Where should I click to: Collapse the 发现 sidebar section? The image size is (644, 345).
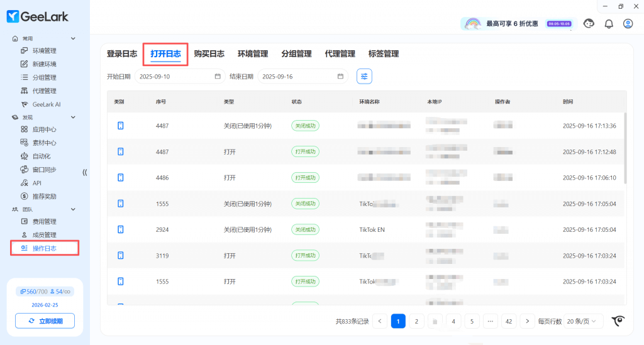(x=73, y=118)
